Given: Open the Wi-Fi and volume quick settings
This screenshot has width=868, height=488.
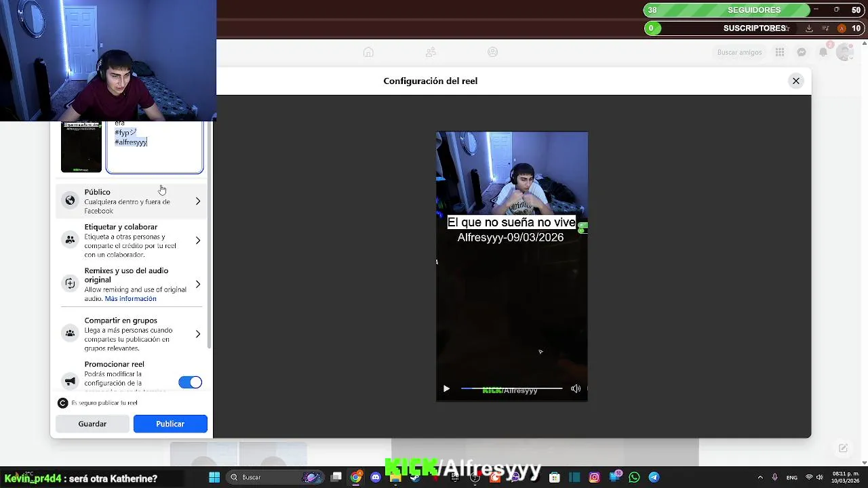Looking at the screenshot, I should (x=814, y=477).
